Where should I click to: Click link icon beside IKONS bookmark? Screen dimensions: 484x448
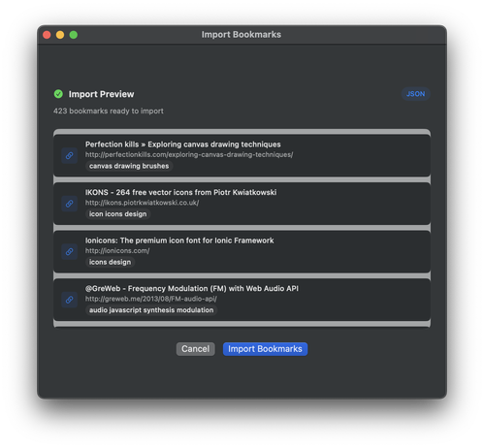tap(69, 204)
